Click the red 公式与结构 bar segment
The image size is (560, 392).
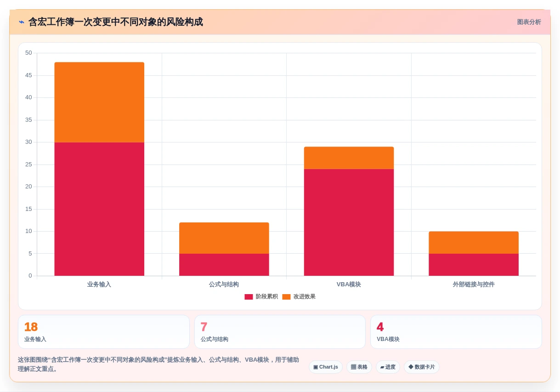pos(224,265)
